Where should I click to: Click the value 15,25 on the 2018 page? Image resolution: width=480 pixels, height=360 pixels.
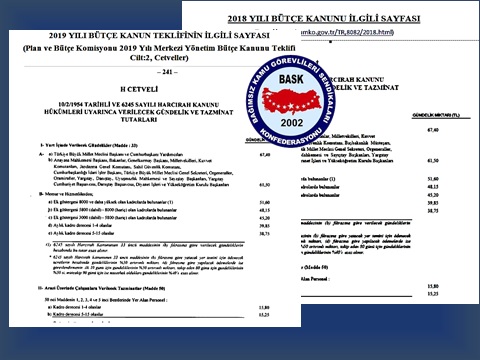point(433,294)
